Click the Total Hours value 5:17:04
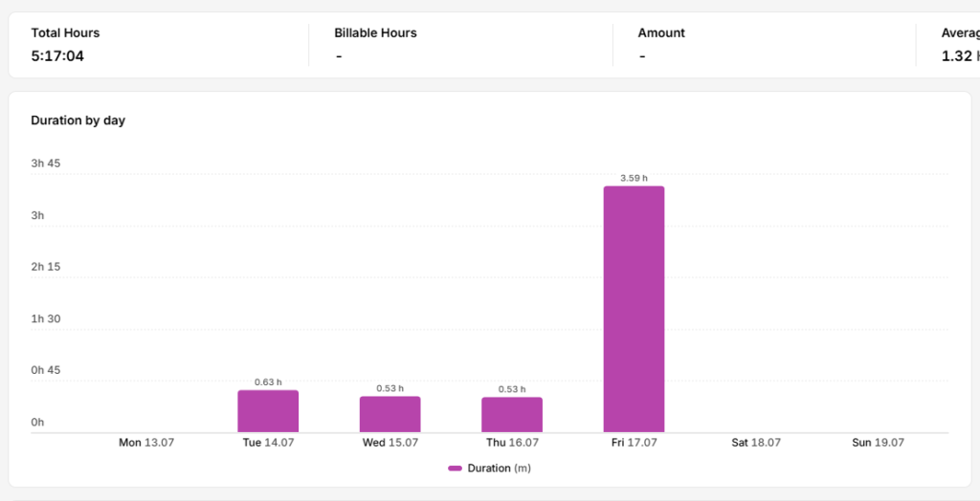Viewport: 980px width, 501px height. (x=57, y=56)
